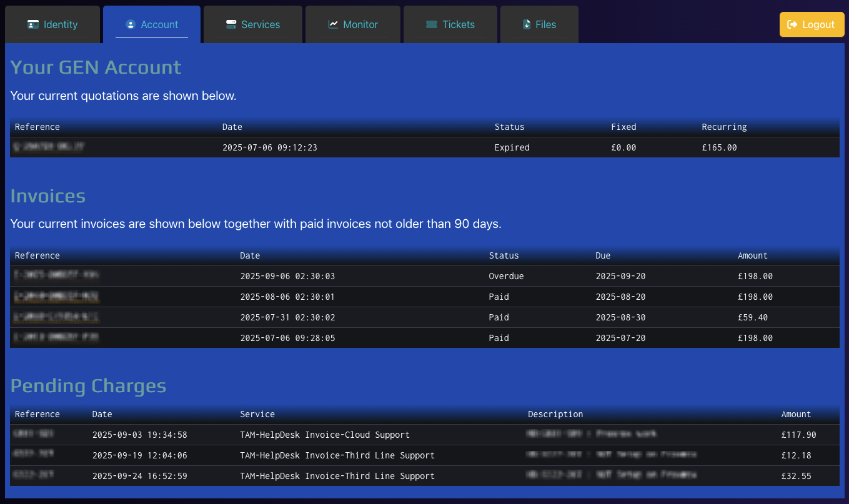Screen dimensions: 849x504
Task: Click the identity card icon on the Identity tab
Action: click(x=33, y=24)
